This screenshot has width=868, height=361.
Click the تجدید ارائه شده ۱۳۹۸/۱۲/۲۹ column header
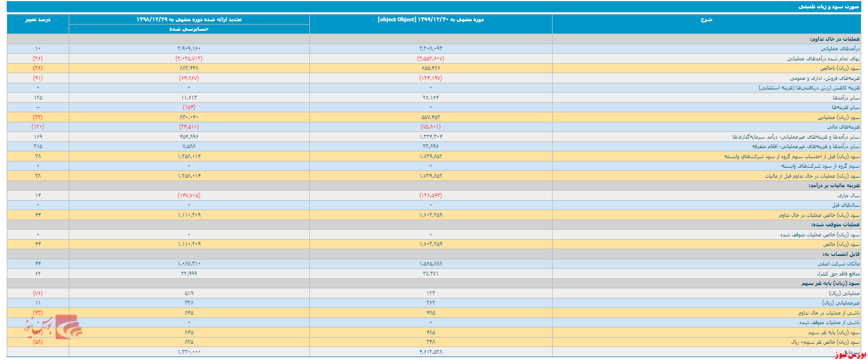click(x=189, y=19)
